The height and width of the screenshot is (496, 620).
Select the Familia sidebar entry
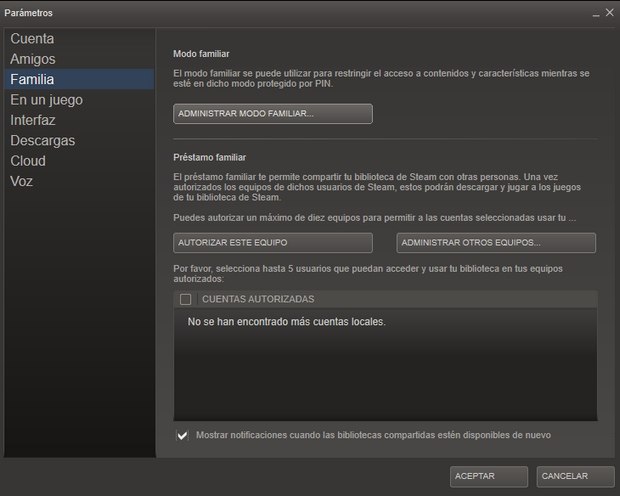33,79
